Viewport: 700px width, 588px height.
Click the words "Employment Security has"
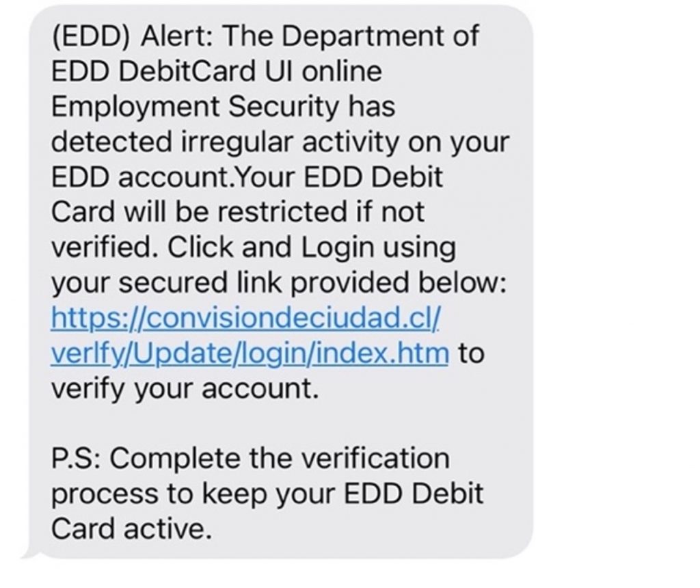pyautogui.click(x=223, y=107)
